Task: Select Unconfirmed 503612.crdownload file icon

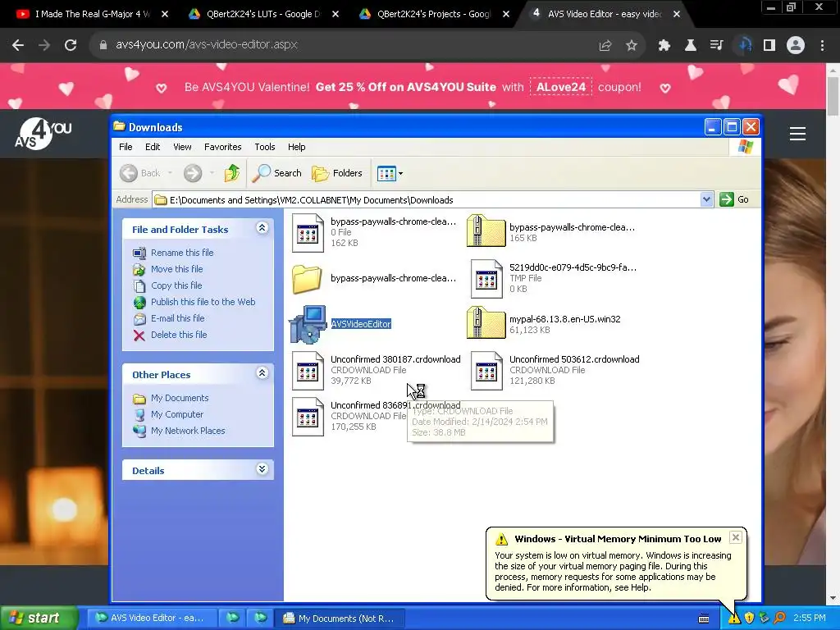Action: coord(486,371)
